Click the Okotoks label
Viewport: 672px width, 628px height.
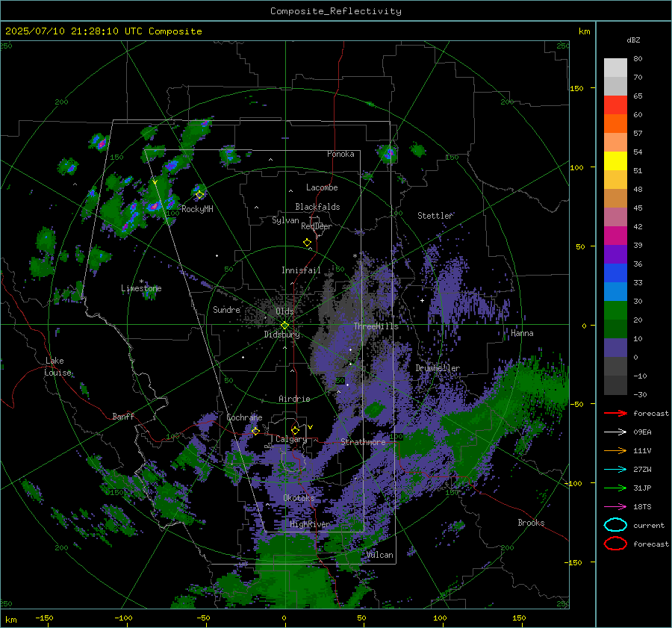[x=299, y=498]
